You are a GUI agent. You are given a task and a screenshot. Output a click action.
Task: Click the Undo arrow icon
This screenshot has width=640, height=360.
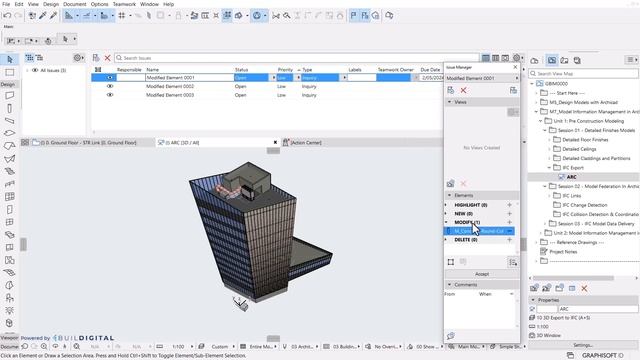(x=7, y=16)
